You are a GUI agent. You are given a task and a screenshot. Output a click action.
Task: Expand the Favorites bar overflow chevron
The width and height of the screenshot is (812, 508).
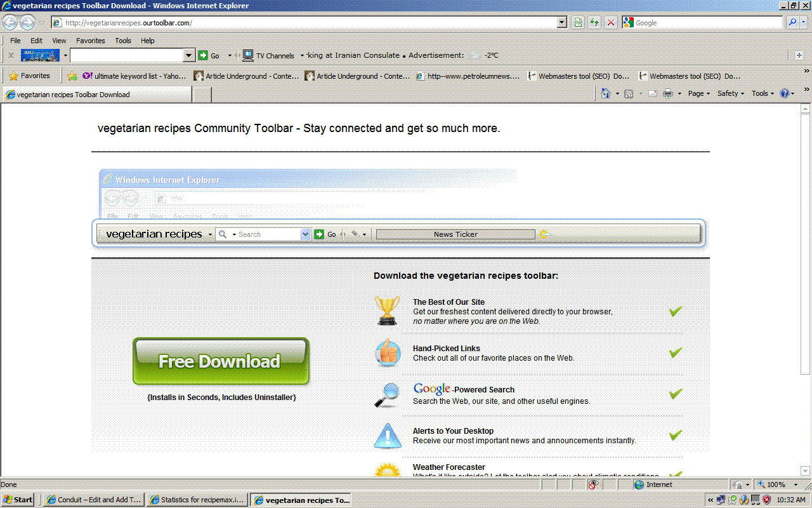806,71
